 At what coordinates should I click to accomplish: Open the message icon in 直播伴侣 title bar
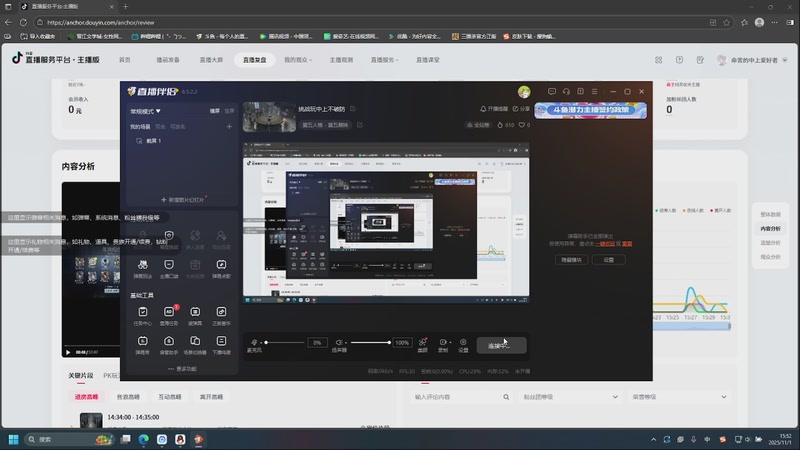coord(552,91)
